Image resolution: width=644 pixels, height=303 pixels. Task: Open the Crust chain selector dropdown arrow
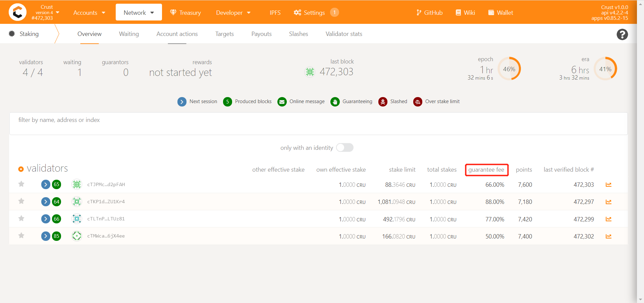[x=57, y=12]
